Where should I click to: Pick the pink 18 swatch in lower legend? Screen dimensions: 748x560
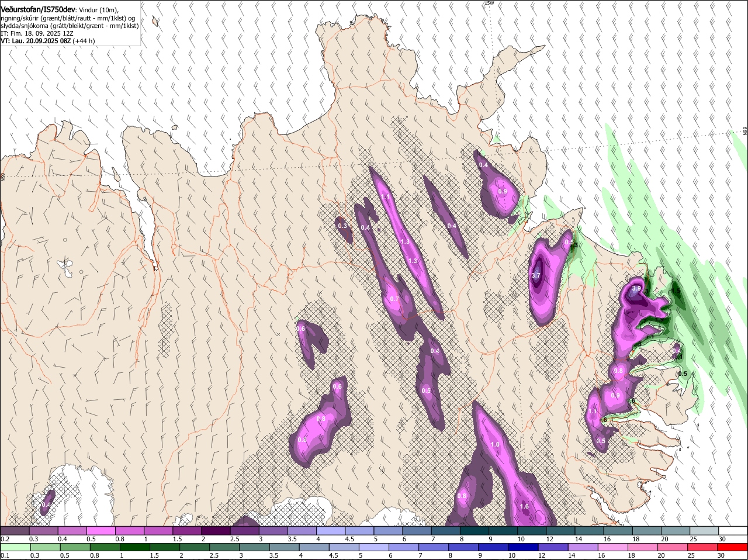643,547
